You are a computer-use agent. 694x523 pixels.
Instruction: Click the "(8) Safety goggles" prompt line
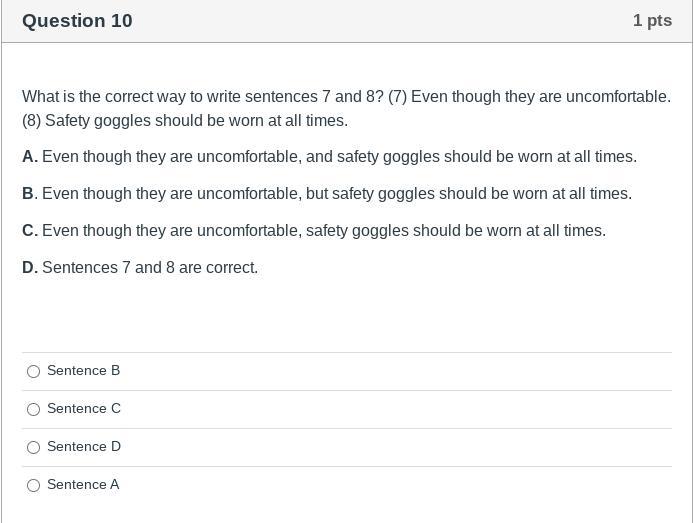click(x=185, y=121)
